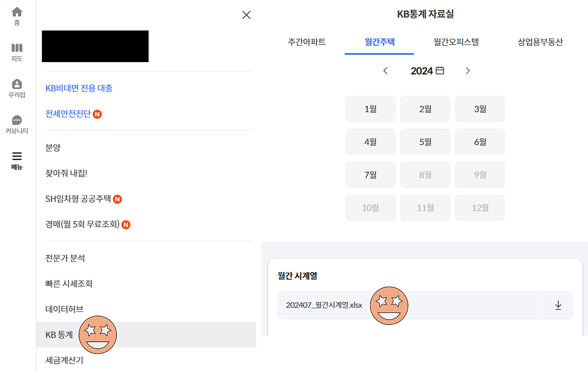Open the 데이터허브 menu item
Screen dimensions: 588x373
click(64, 309)
